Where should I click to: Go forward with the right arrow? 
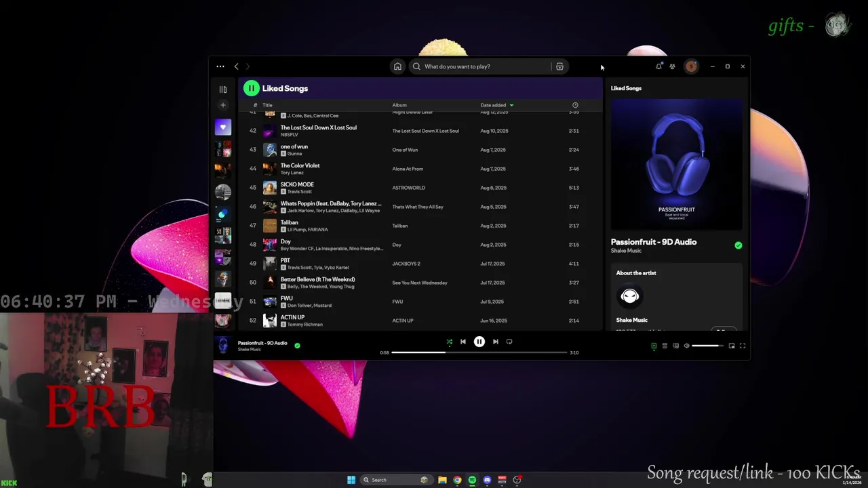pos(248,66)
